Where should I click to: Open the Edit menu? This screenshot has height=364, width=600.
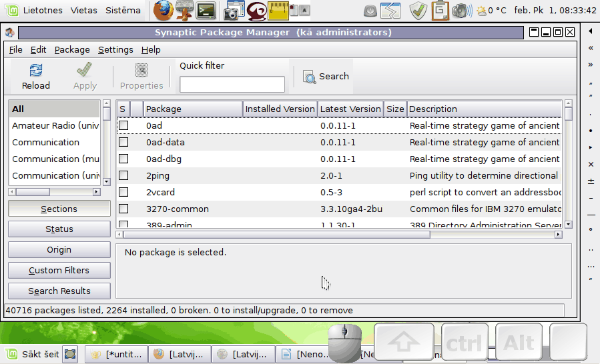(x=38, y=50)
